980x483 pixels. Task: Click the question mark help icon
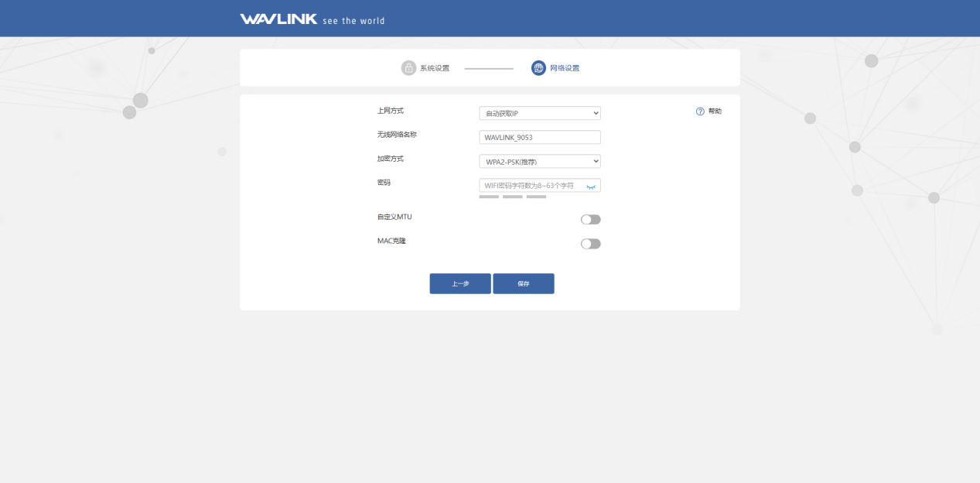[x=700, y=111]
